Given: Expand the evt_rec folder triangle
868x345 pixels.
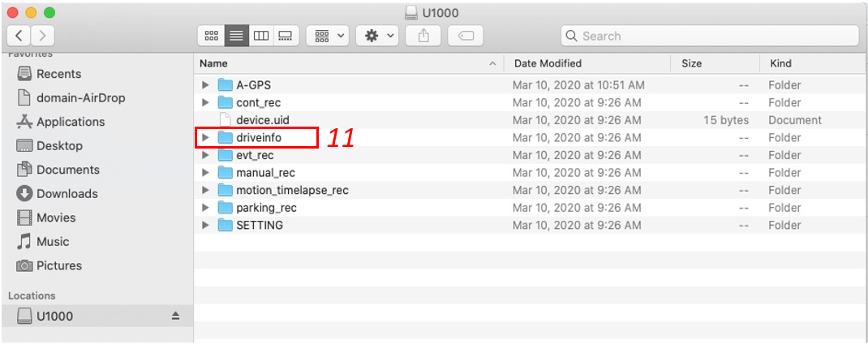Looking at the screenshot, I should pyautogui.click(x=205, y=155).
